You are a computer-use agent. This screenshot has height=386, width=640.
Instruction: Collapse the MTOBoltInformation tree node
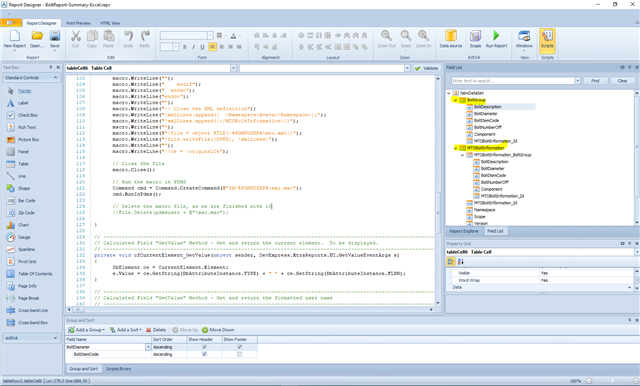(456, 148)
